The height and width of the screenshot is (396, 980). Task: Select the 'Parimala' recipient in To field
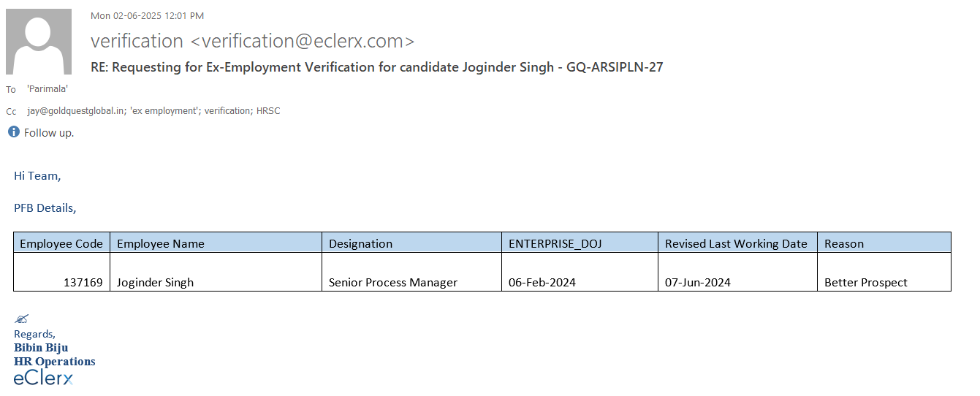click(48, 89)
